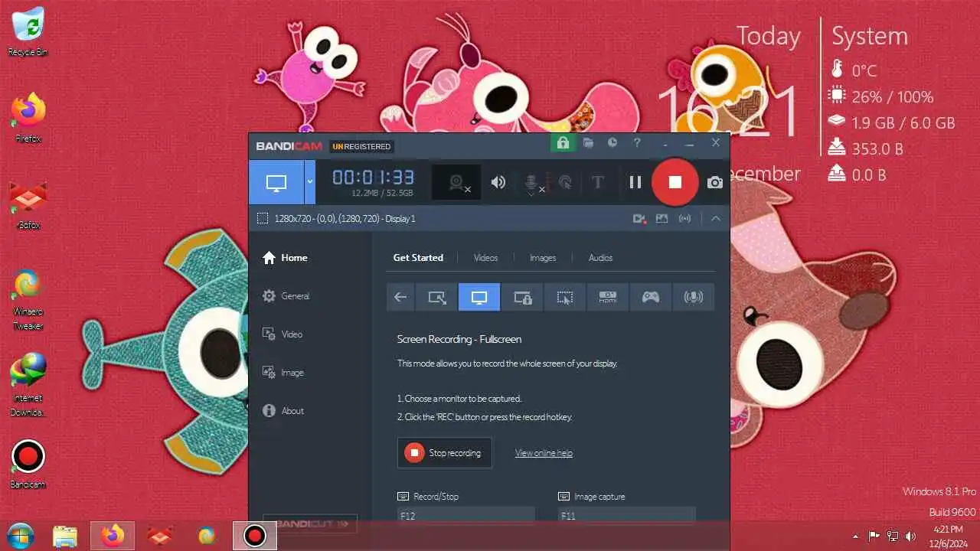
Task: Switch to Firefox in the taskbar
Action: (x=113, y=536)
